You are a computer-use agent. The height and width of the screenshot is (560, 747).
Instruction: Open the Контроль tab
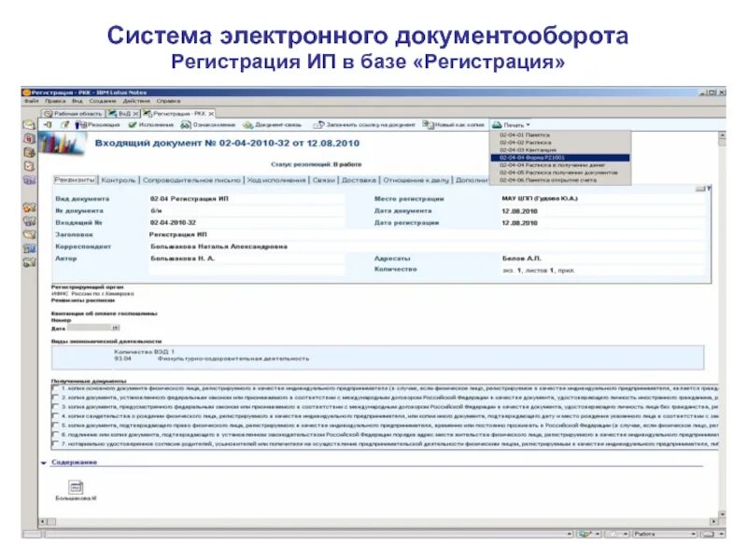pyautogui.click(x=119, y=180)
